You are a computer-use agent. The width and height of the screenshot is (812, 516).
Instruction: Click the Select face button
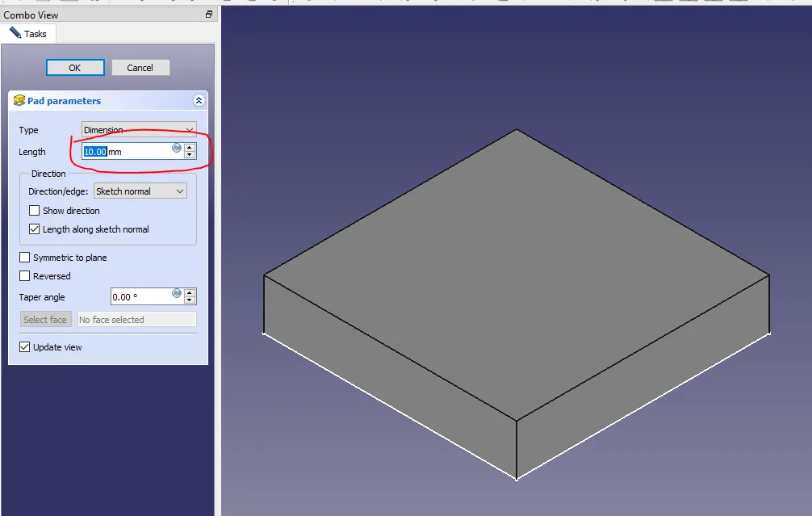click(45, 320)
